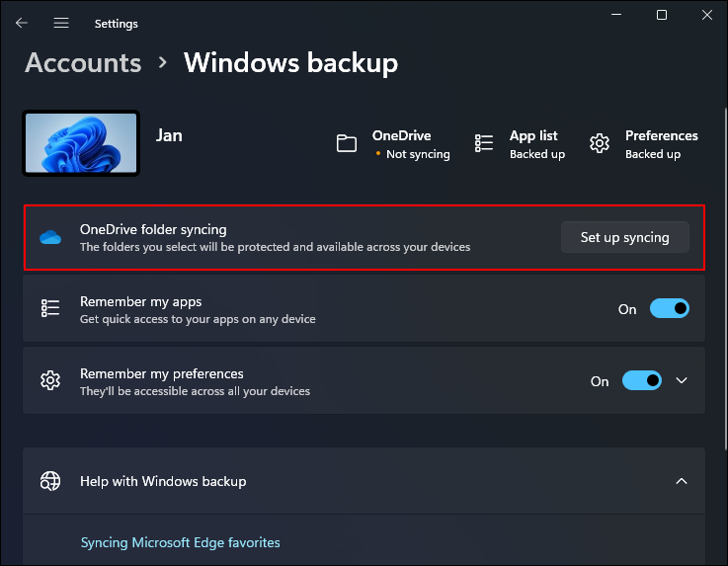Image resolution: width=728 pixels, height=566 pixels.
Task: Click the Remember my preferences gear icon
Action: click(x=50, y=381)
